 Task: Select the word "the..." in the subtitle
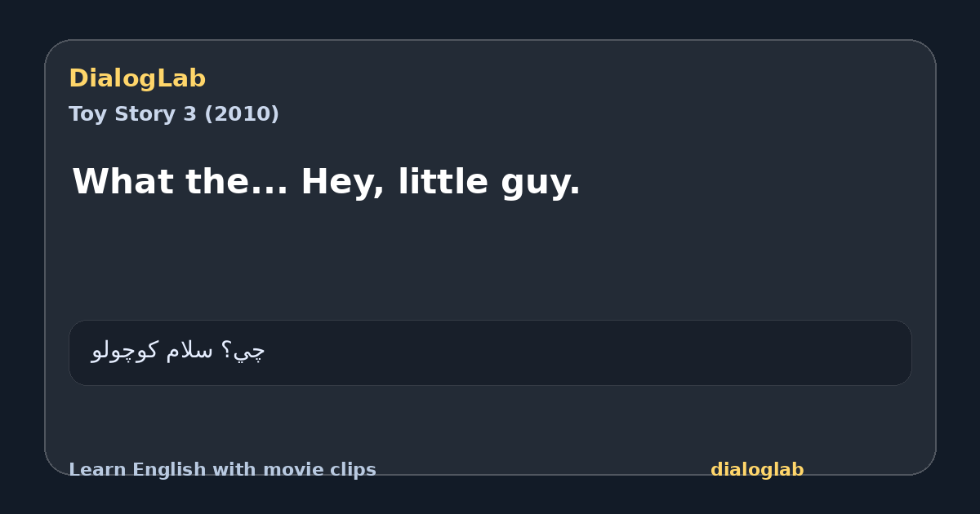pyautogui.click(x=237, y=181)
